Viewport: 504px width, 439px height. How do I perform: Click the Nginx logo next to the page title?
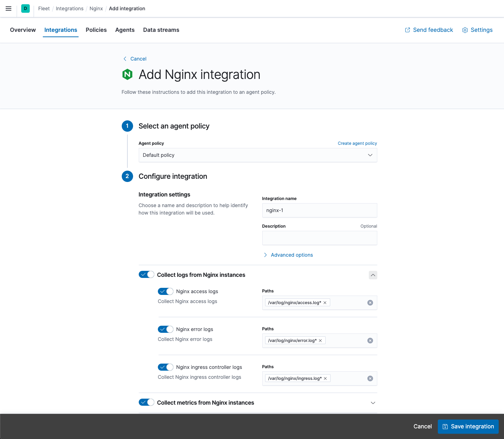click(127, 75)
